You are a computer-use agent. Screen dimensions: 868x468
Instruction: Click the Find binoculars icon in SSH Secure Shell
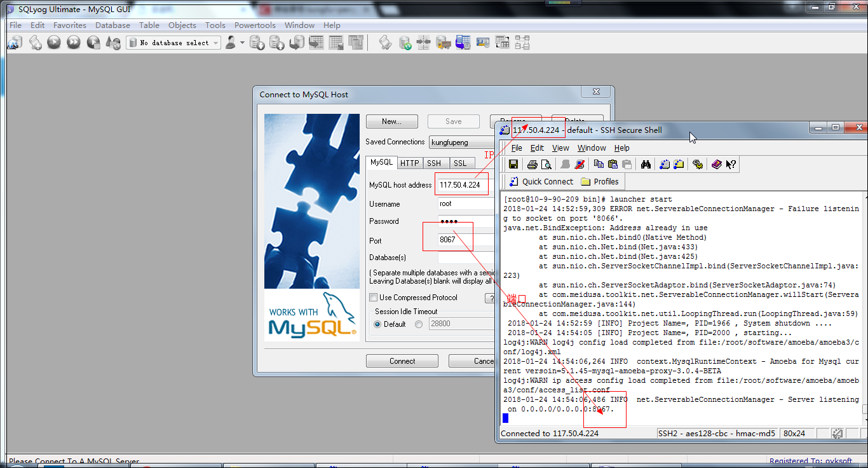coord(646,164)
